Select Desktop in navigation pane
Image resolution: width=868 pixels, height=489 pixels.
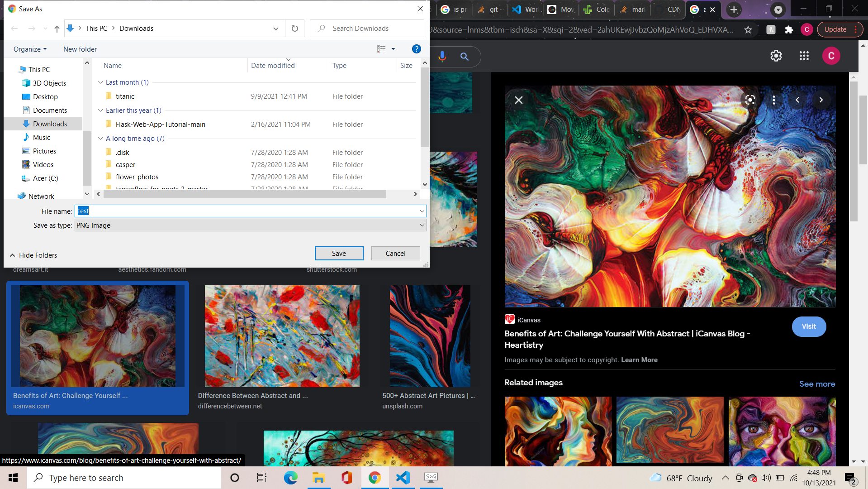pyautogui.click(x=45, y=97)
